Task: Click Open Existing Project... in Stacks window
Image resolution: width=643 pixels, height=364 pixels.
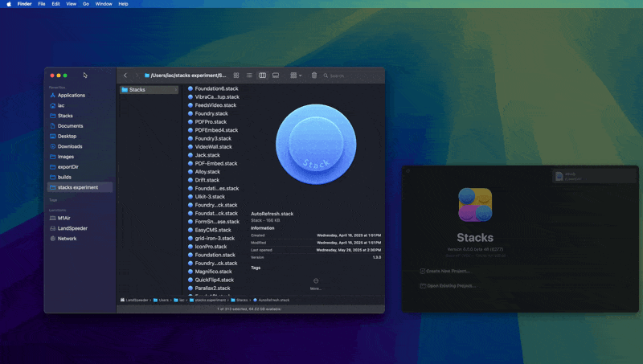Action: (x=448, y=286)
